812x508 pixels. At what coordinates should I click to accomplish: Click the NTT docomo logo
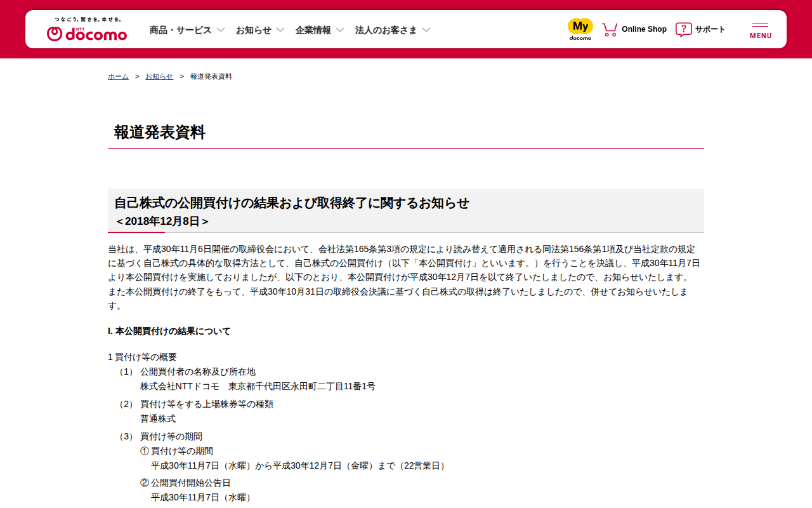coord(87,34)
